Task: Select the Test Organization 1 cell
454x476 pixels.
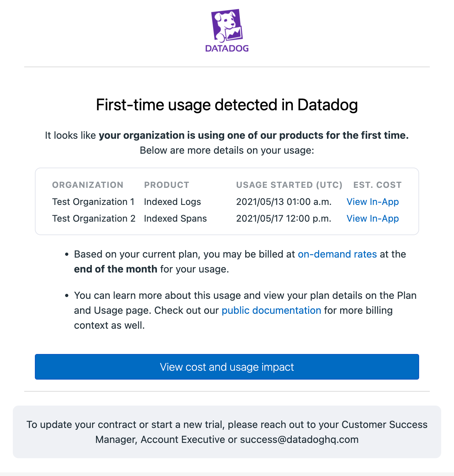Action: [x=93, y=202]
